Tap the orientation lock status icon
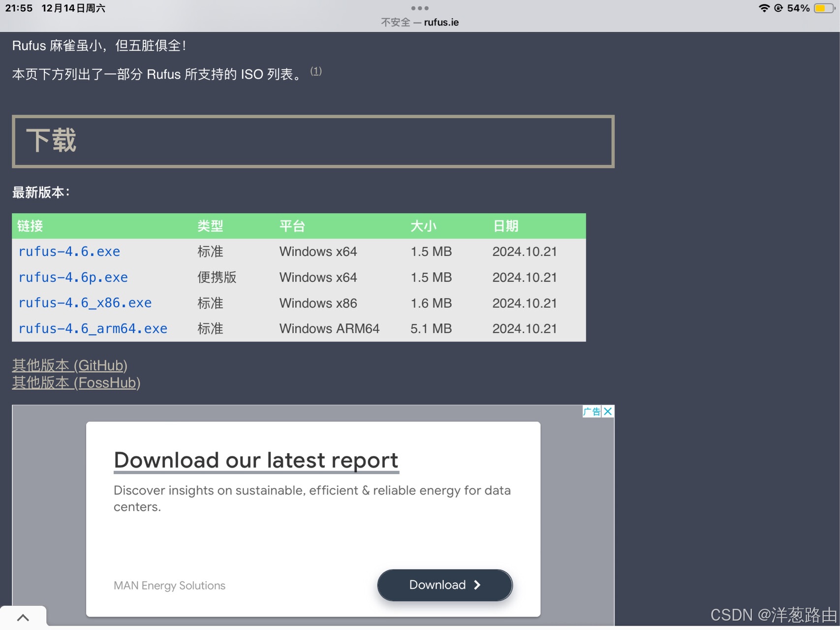The height and width of the screenshot is (630, 840). [x=778, y=8]
